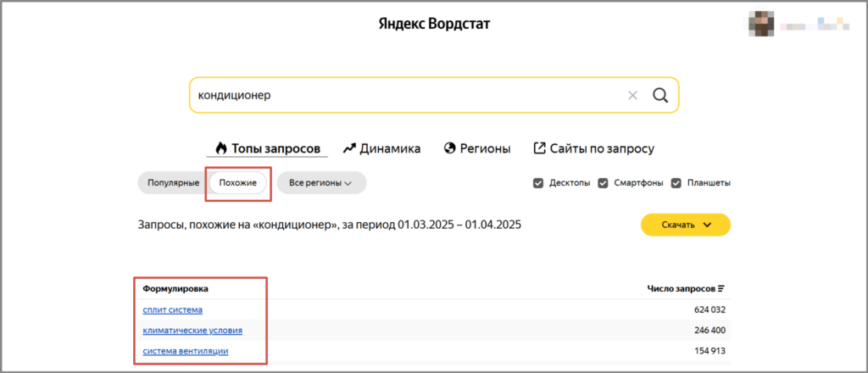868x373 pixels.
Task: Clear the search field with X icon
Action: pos(632,95)
